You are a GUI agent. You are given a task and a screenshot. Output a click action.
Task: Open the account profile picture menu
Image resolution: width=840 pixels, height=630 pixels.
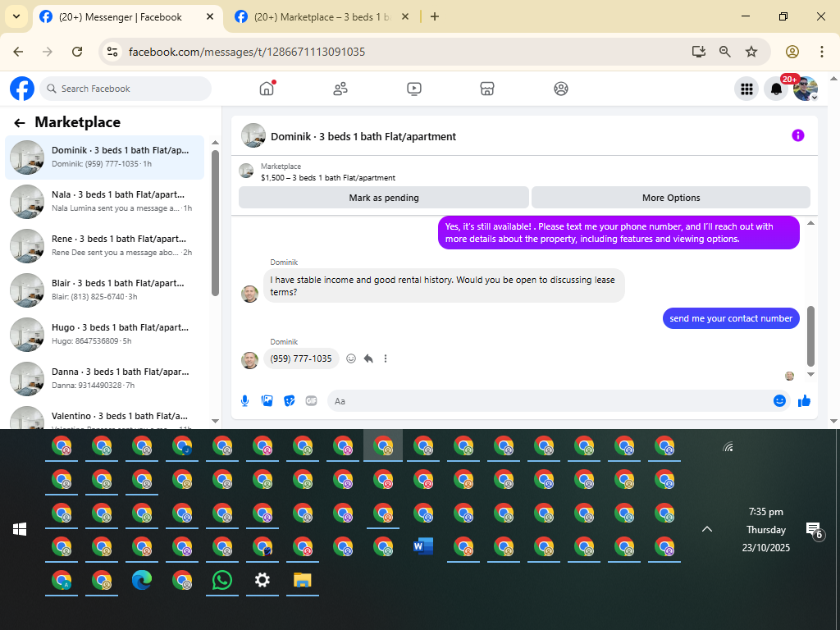[x=806, y=89]
